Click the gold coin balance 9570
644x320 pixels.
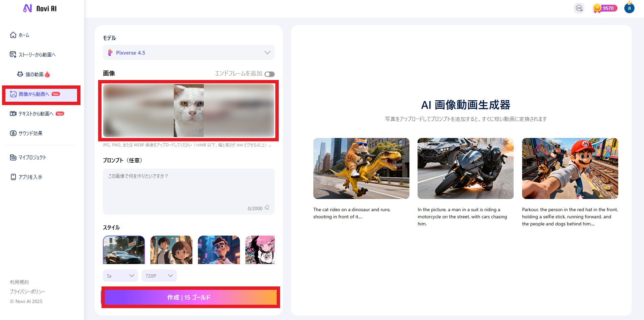coord(605,8)
